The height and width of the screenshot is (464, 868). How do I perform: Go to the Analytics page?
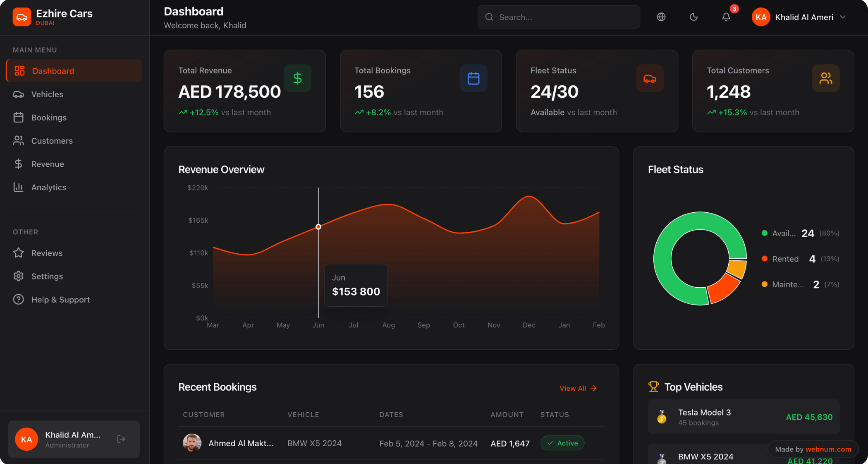tap(48, 188)
